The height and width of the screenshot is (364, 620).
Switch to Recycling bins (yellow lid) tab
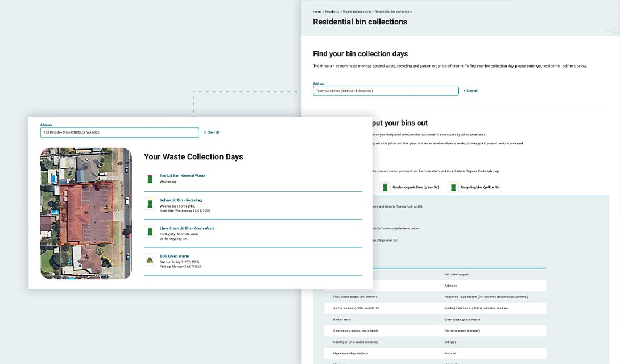(480, 187)
